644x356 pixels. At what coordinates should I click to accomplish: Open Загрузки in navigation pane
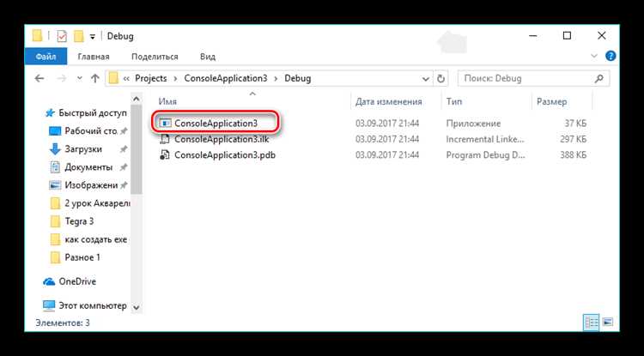[83, 149]
